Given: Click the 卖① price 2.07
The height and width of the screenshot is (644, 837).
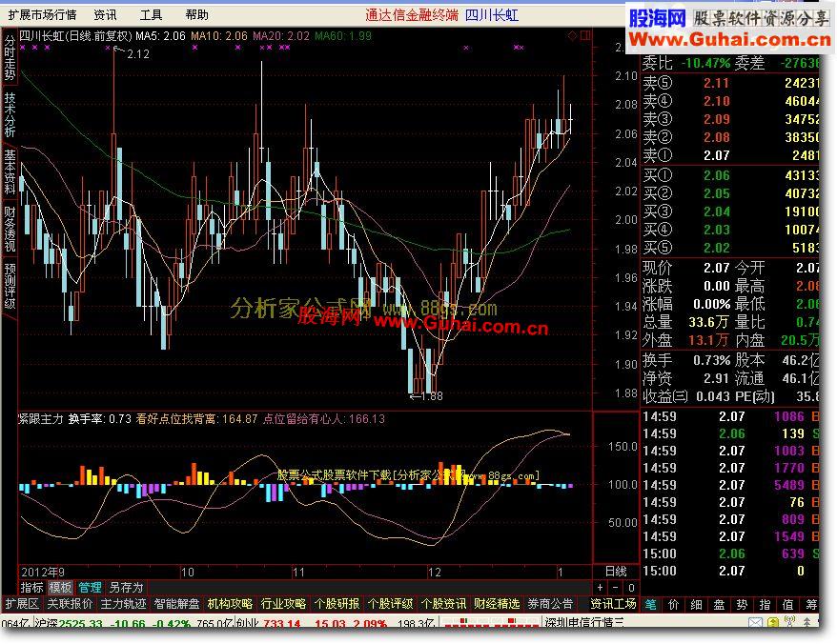Looking at the screenshot, I should coord(716,155).
